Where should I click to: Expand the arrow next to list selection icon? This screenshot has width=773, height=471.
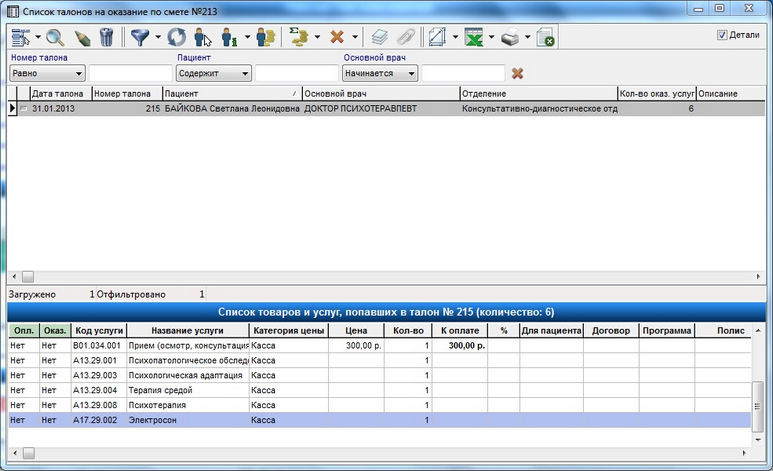pyautogui.click(x=38, y=37)
